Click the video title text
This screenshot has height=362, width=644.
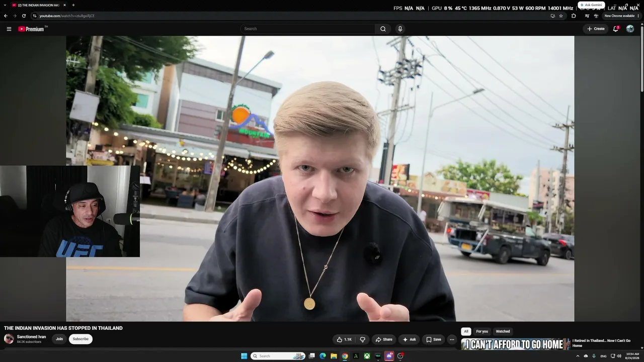(63, 328)
